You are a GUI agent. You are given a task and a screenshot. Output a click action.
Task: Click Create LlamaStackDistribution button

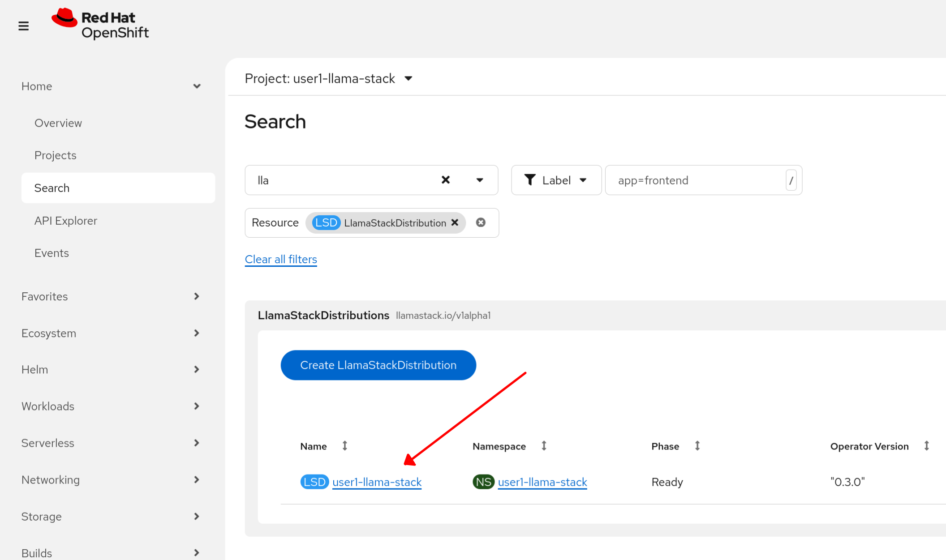378,365
